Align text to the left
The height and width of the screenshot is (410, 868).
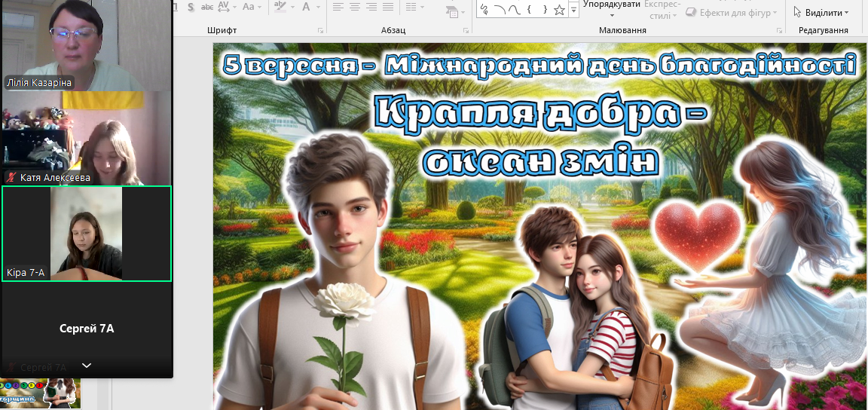pos(338,7)
